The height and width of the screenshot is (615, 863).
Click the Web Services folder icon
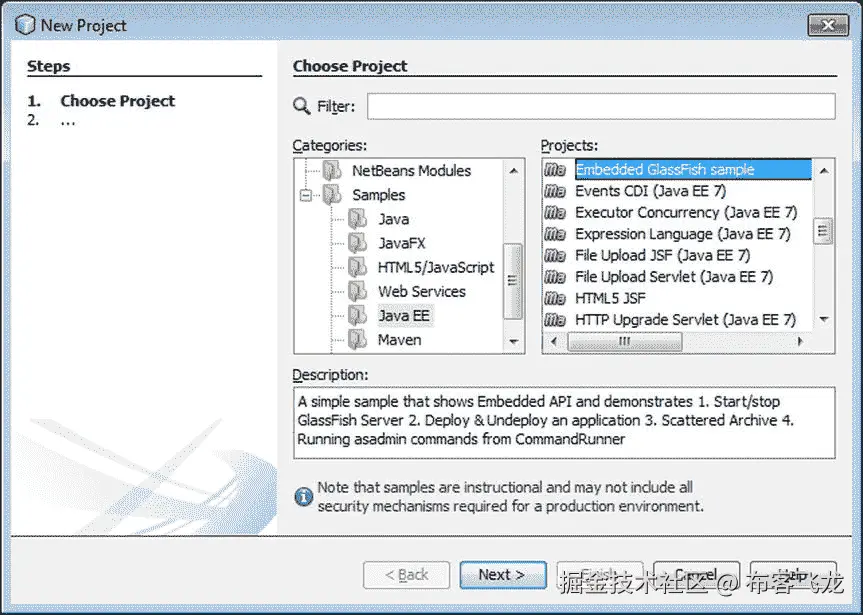pos(358,292)
